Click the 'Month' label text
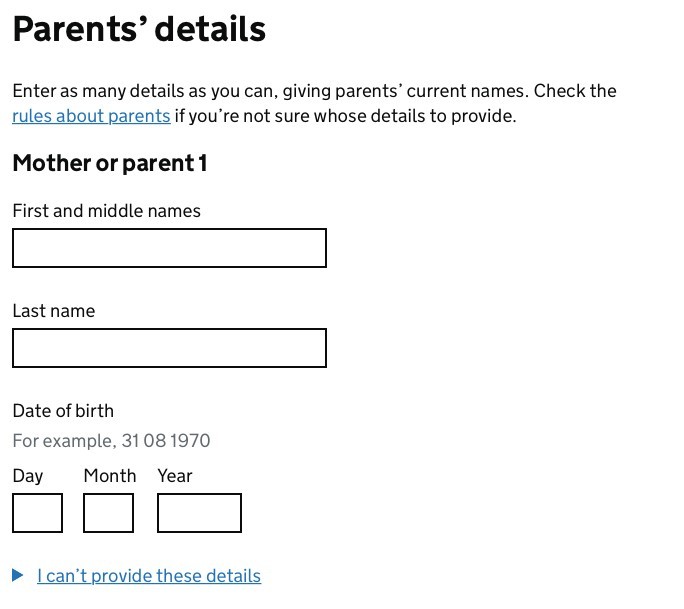684x609 pixels. point(110,476)
